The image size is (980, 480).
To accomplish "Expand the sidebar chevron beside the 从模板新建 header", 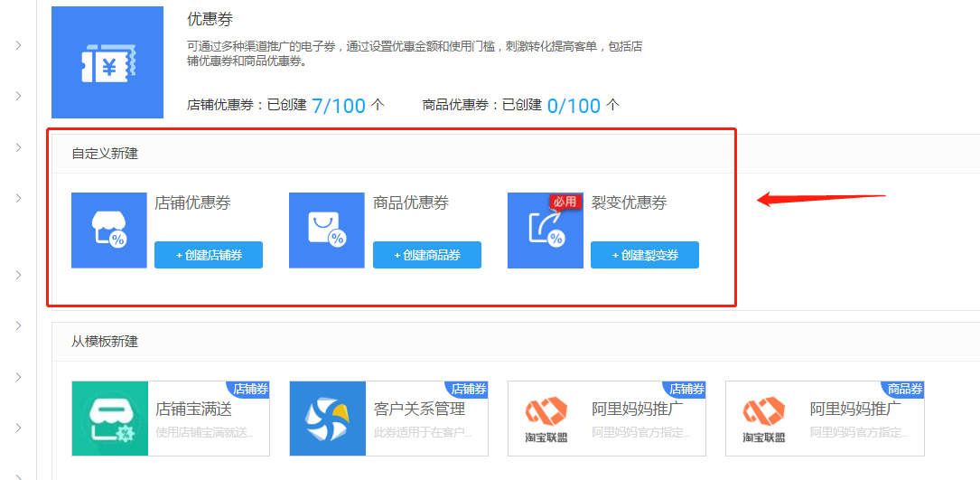I will tap(18, 325).
